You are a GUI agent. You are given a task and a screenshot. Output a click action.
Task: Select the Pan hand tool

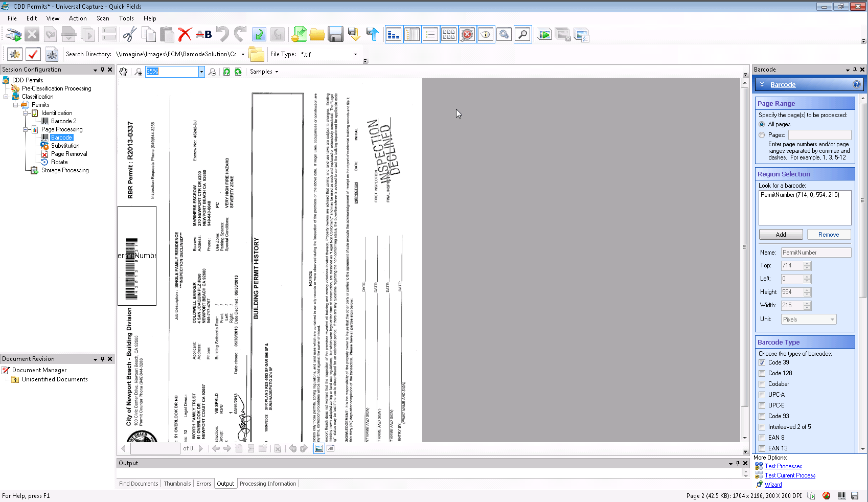[123, 72]
